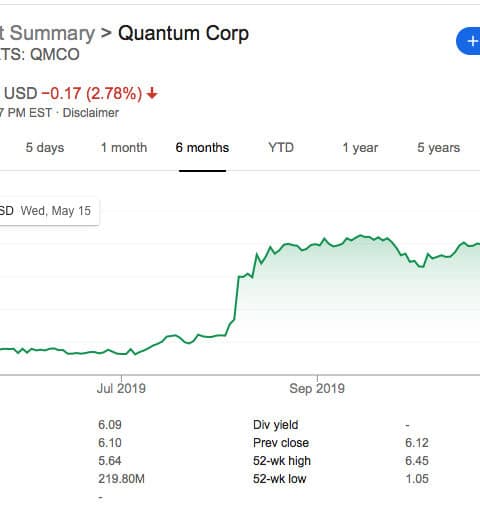Click the red down arrow price indicator
This screenshot has height=508, width=480.
(152, 93)
